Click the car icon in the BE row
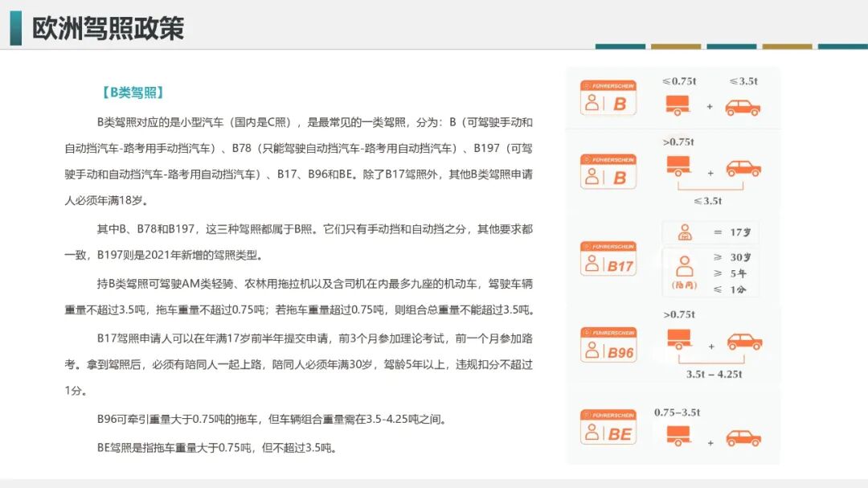Screen dimensions: 868x488 coord(743,438)
